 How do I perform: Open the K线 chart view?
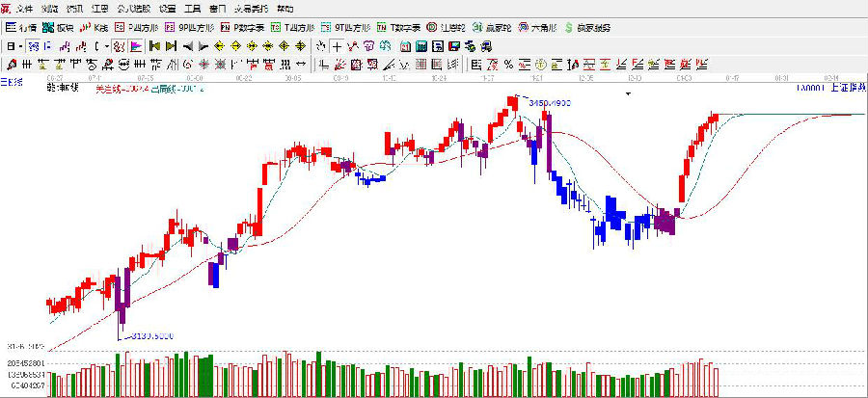(x=95, y=28)
